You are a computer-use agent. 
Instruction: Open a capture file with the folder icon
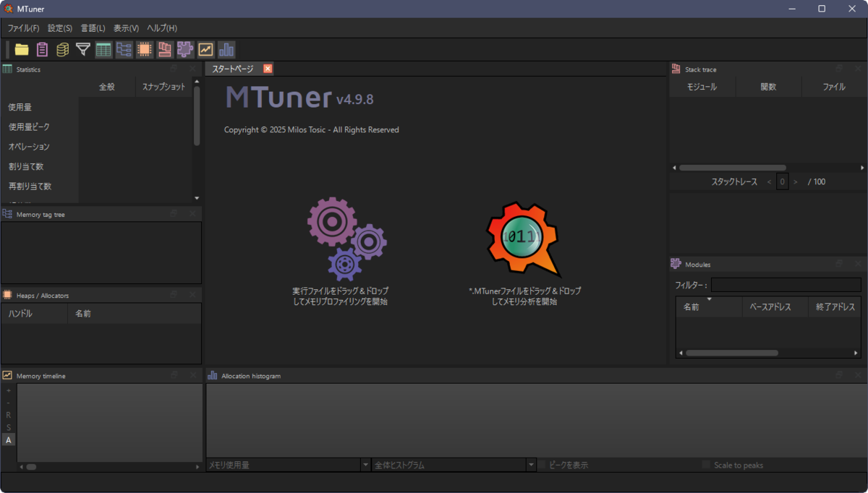coord(22,49)
